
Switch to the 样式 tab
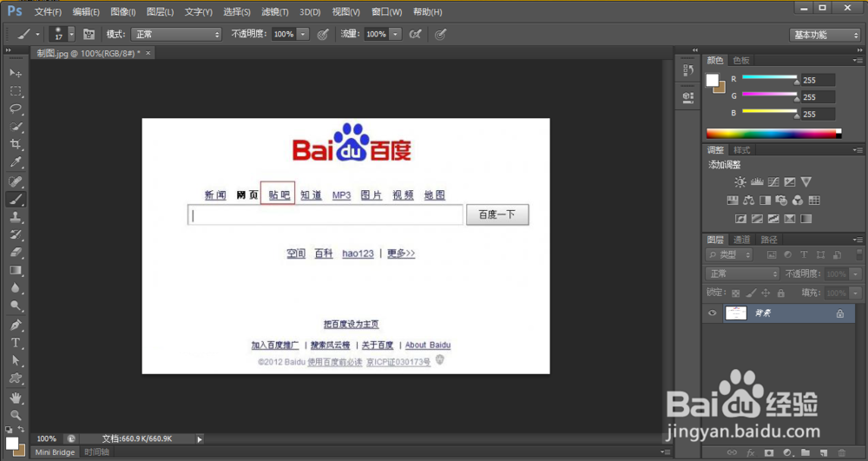click(741, 150)
